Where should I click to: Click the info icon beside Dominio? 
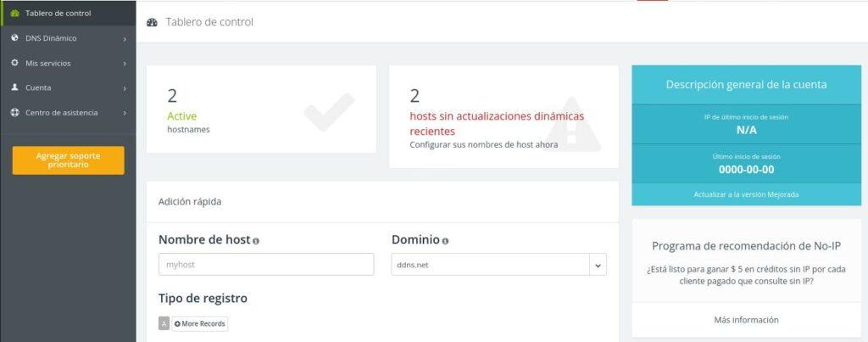coord(445,241)
